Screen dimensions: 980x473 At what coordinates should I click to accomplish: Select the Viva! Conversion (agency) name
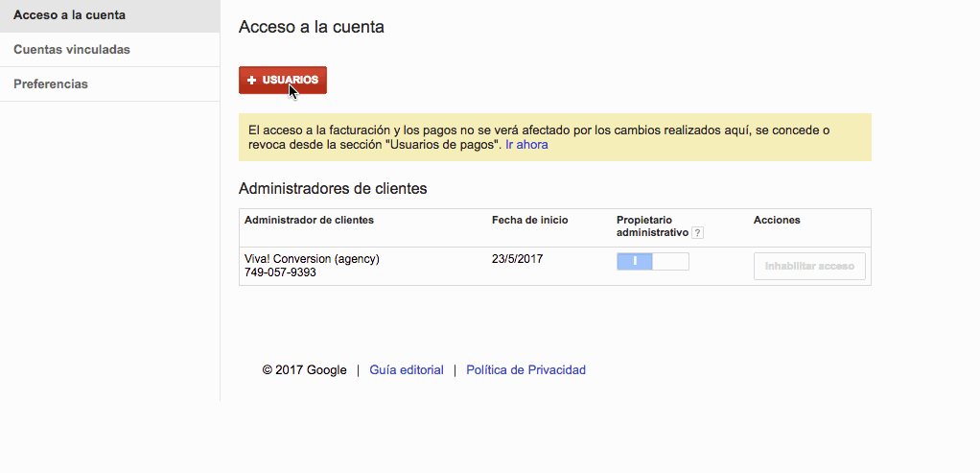click(312, 259)
